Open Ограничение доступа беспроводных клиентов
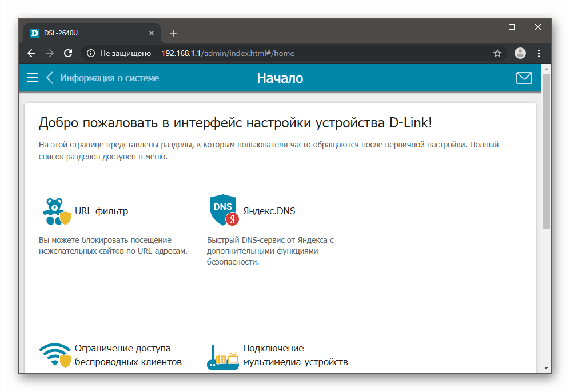Viewport: 570px width, 392px height. 128,355
